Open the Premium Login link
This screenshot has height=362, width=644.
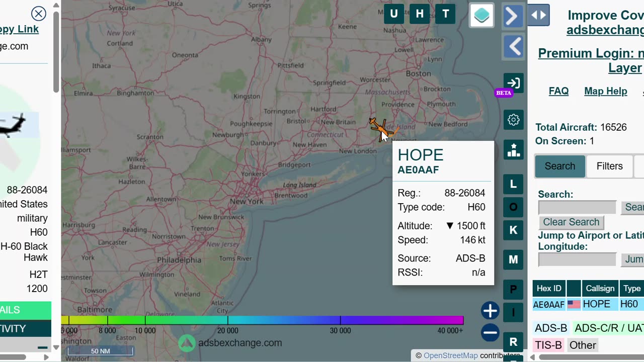pos(591,60)
